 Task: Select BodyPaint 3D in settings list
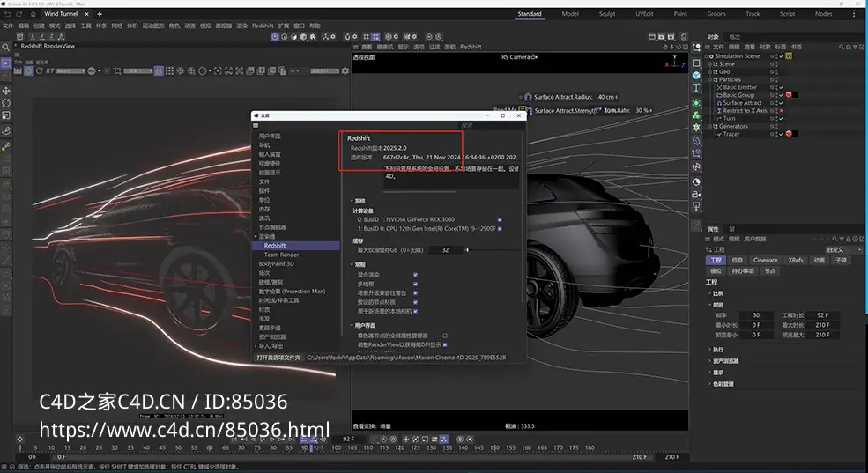276,264
